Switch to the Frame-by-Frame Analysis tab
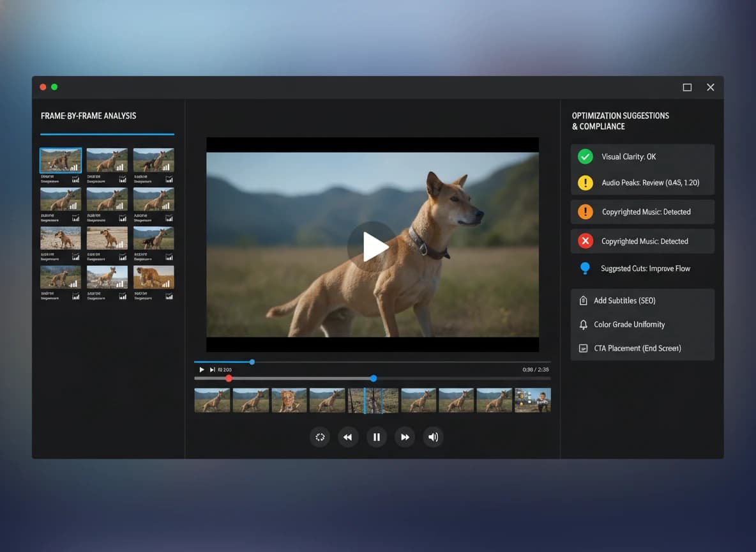This screenshot has width=756, height=552. pos(88,116)
